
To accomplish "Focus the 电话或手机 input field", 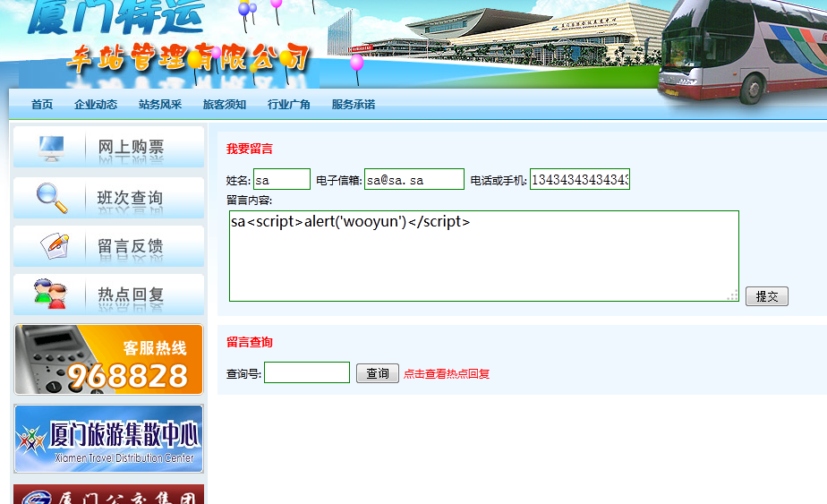I will click(x=580, y=179).
